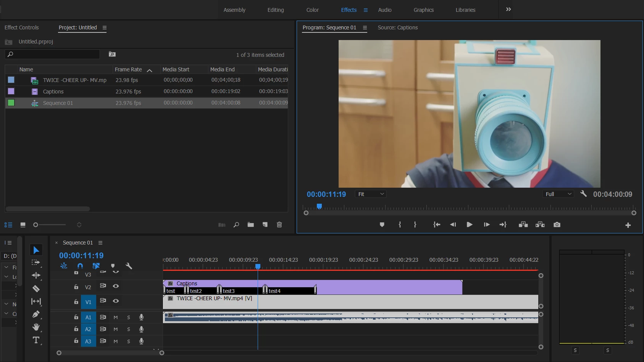Toggle V2 track output eye
Viewport: 644px width, 362px height.
coord(116,286)
